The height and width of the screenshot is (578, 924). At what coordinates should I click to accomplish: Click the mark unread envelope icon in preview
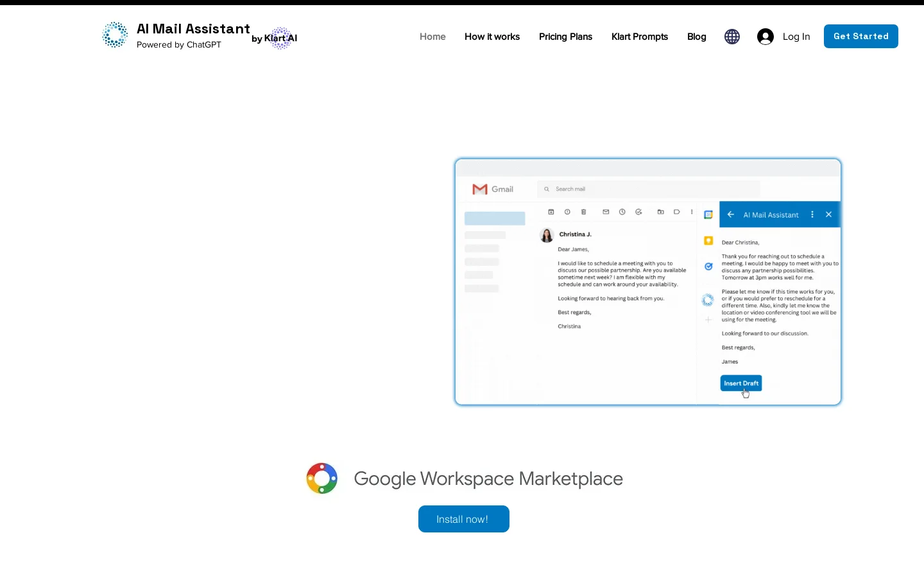[x=606, y=211]
